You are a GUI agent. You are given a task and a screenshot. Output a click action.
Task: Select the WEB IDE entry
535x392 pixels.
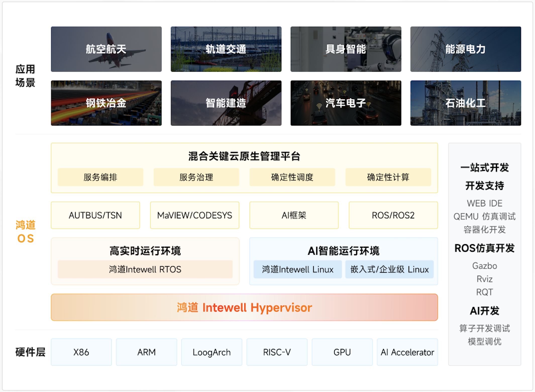[x=485, y=203]
